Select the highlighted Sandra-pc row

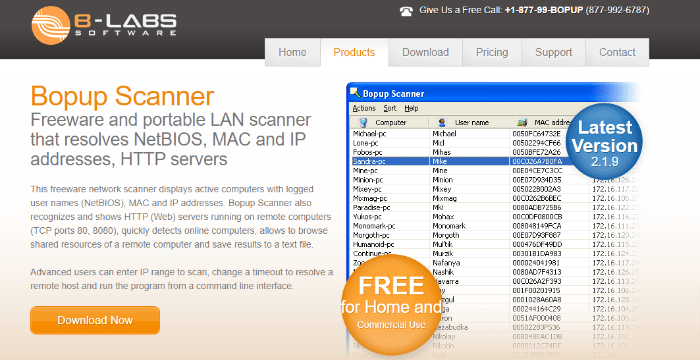[494, 161]
